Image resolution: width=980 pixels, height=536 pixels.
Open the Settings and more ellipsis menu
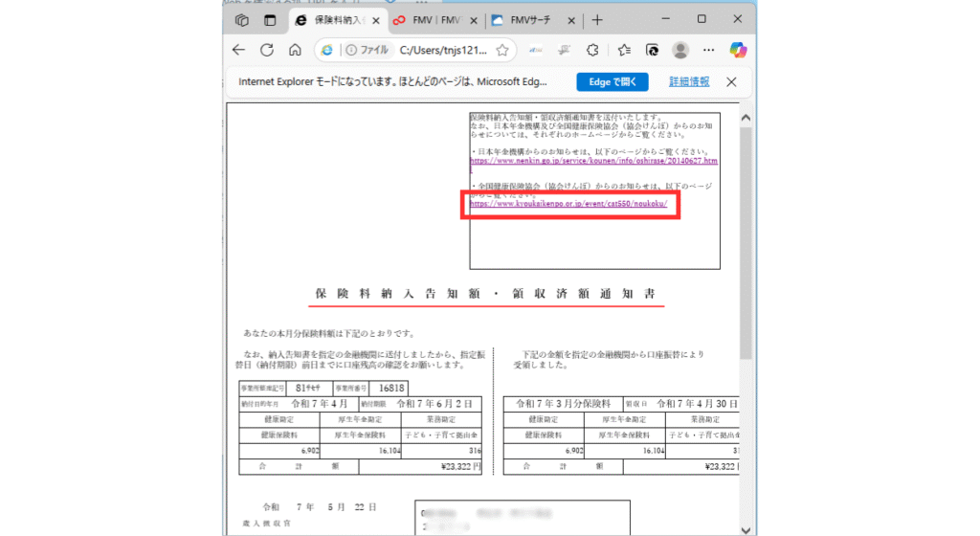point(708,50)
